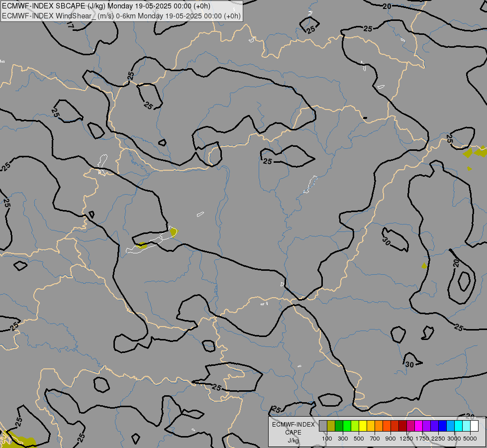Click the legend value 100
487x448 pixels.
(327, 439)
